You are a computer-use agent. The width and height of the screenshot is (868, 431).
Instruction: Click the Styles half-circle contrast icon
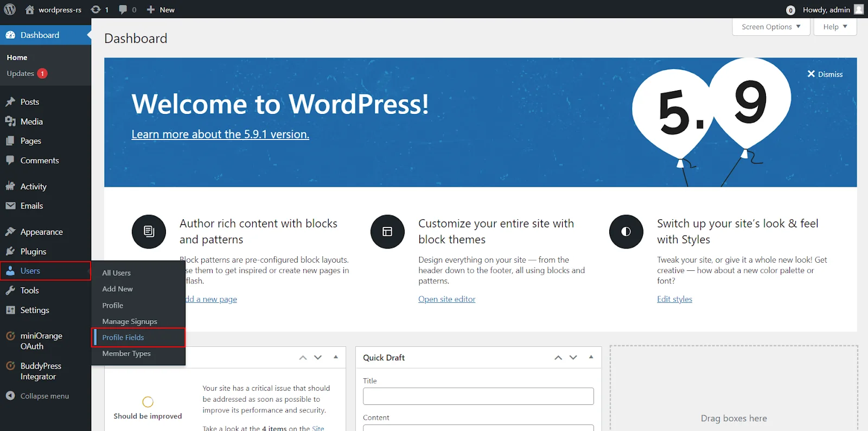coord(626,232)
